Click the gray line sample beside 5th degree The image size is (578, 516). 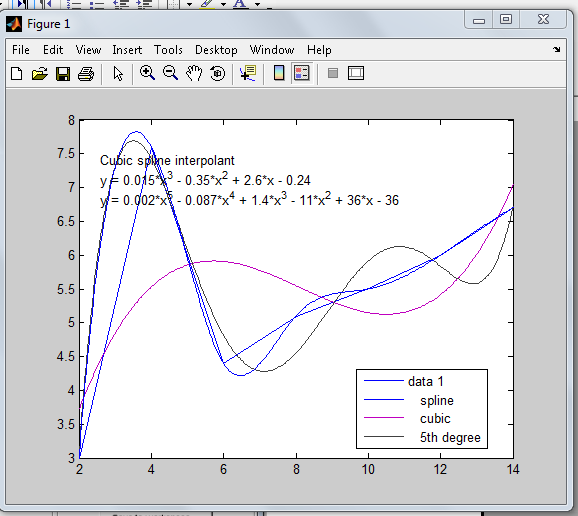click(384, 437)
